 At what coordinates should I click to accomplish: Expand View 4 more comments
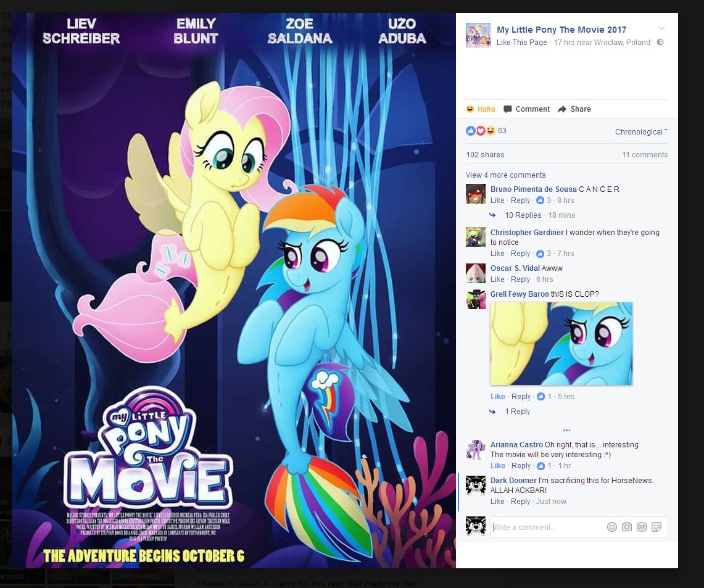point(505,175)
